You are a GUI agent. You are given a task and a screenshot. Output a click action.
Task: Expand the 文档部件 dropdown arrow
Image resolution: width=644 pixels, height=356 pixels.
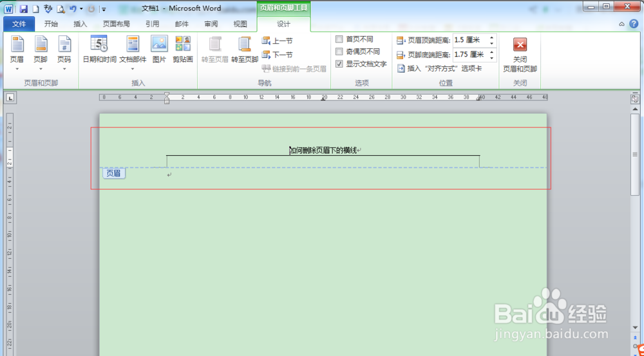coord(133,69)
